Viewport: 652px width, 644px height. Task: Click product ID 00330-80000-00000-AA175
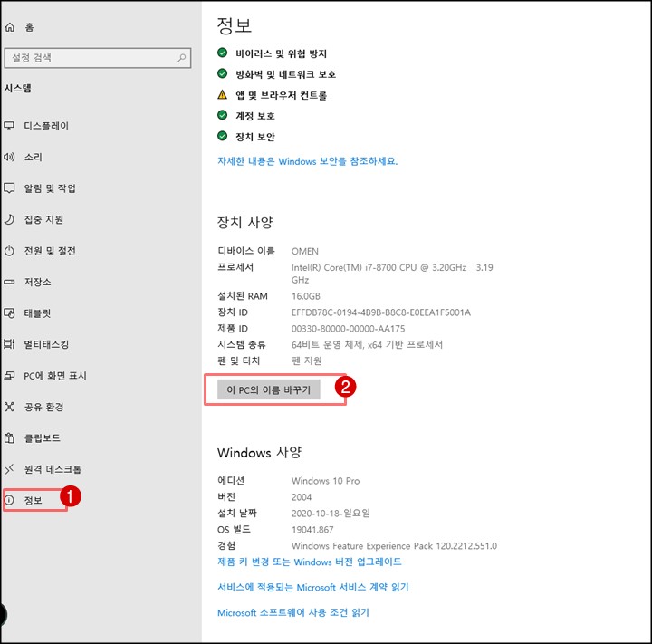click(x=348, y=329)
